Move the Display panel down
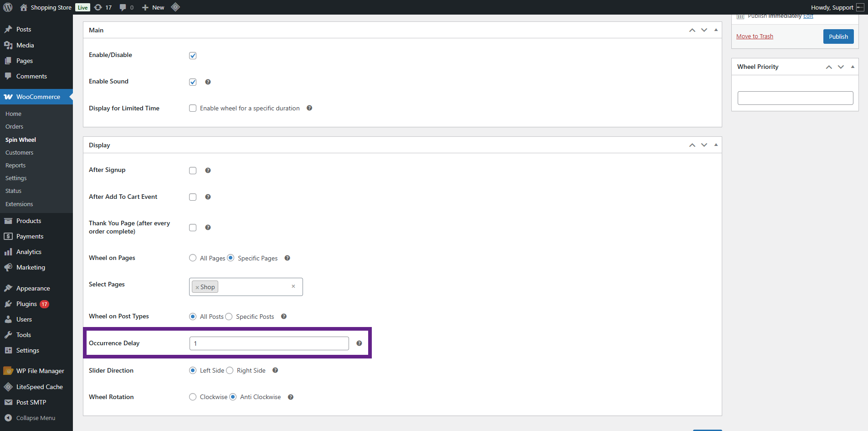 coord(704,145)
